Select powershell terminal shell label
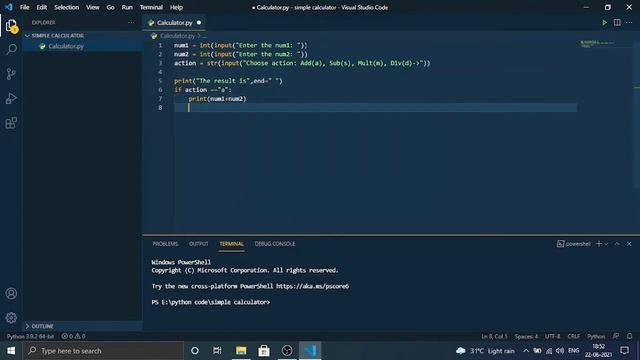640x360 pixels. (x=573, y=244)
